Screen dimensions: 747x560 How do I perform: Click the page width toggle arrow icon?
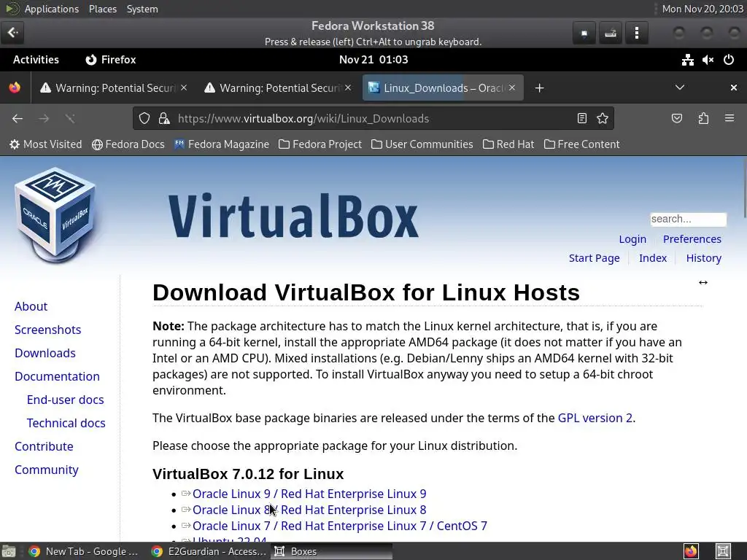pyautogui.click(x=703, y=282)
